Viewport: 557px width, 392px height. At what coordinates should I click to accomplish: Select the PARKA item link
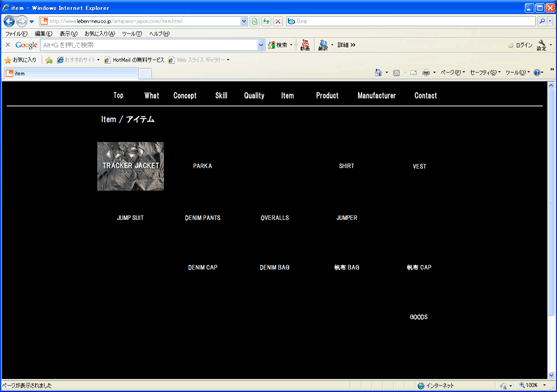pos(202,166)
